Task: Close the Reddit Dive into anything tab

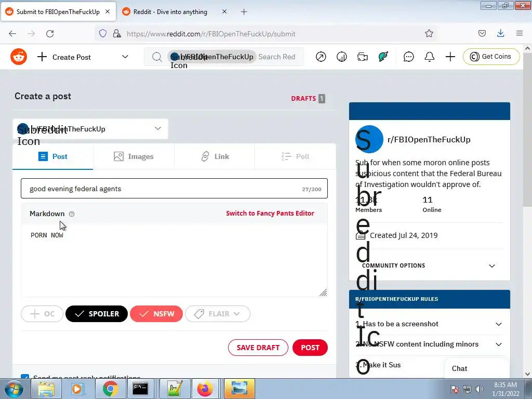Action: click(224, 11)
